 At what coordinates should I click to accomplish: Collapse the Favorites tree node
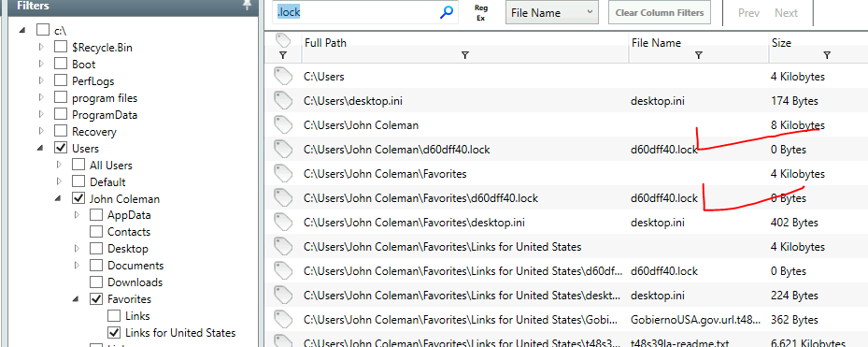tap(76, 299)
